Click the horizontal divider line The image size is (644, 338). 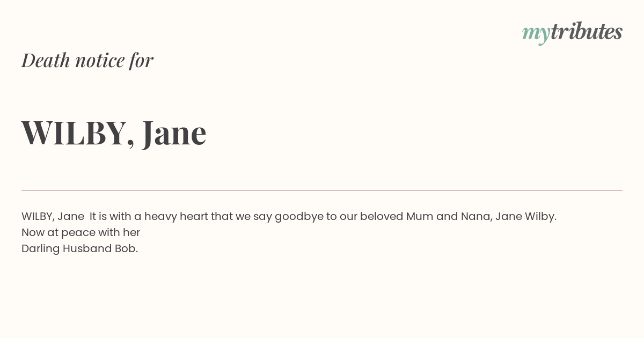point(322,190)
